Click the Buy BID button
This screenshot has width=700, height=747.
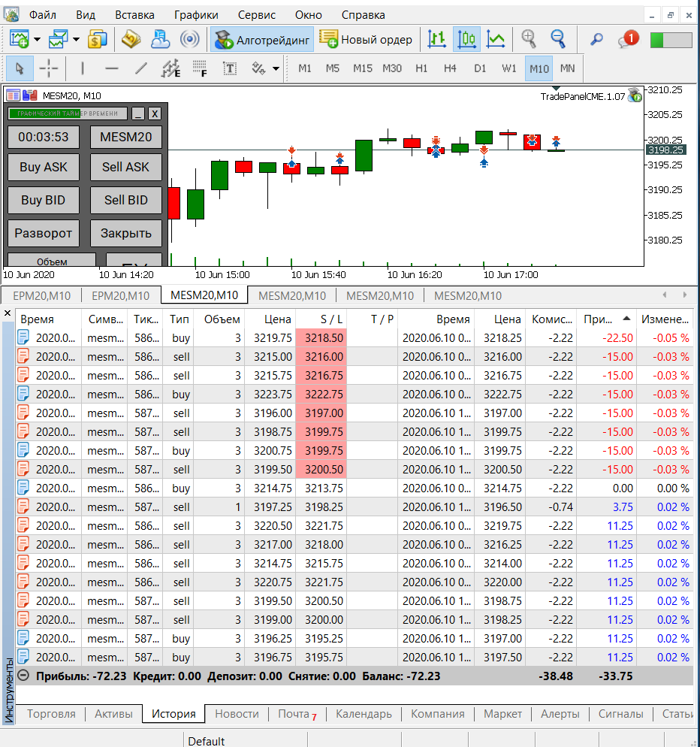click(x=44, y=200)
